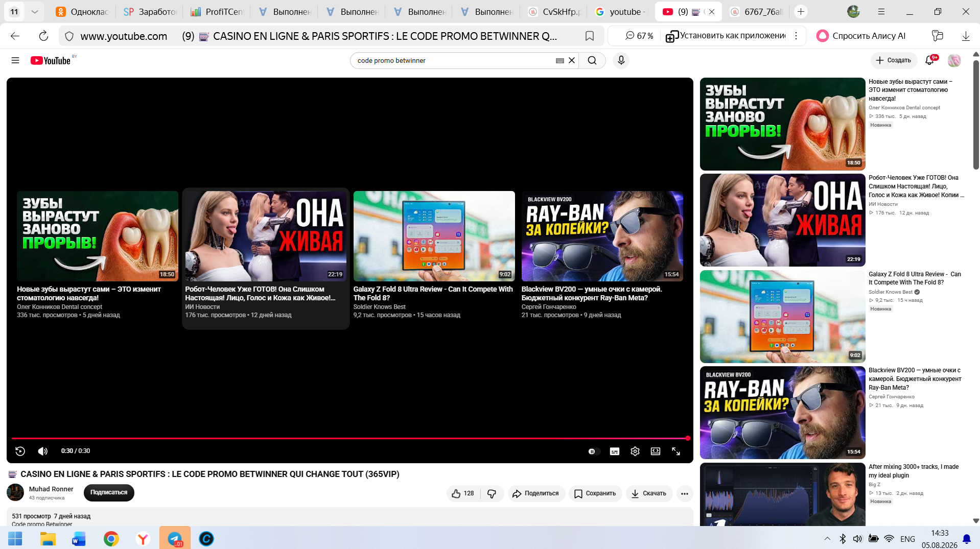The image size is (980, 549).
Task: Switch the ENG keyboard language
Action: 907,539
